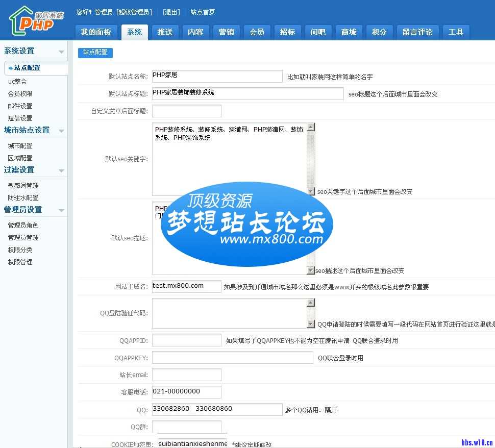495x448 pixels.
Task: Click the QQ登陆验证代码 textarea scroll-down arrow
Action: click(x=311, y=324)
